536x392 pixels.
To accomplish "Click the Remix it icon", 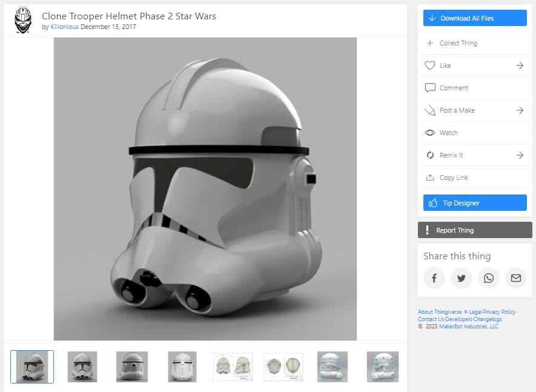I will [430, 155].
